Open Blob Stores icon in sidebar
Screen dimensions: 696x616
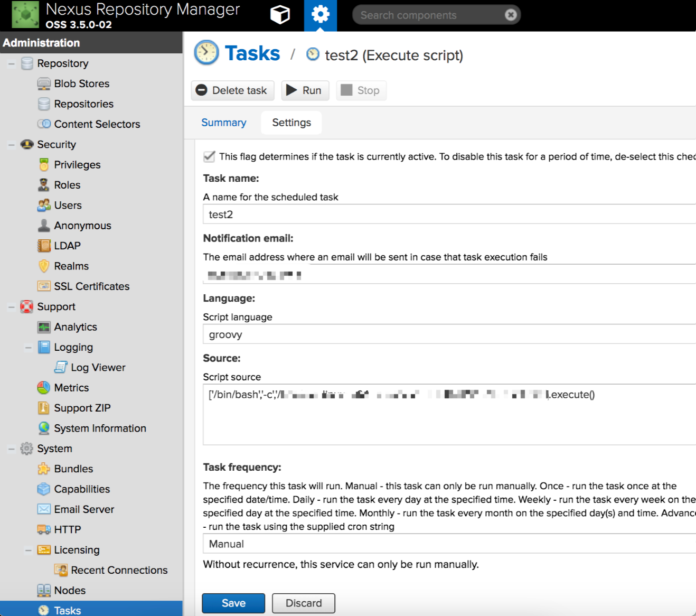(44, 83)
